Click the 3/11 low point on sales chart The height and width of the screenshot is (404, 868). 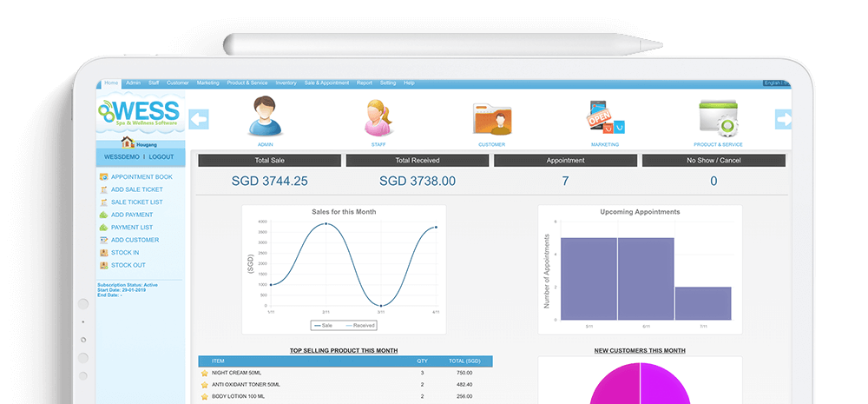381,305
